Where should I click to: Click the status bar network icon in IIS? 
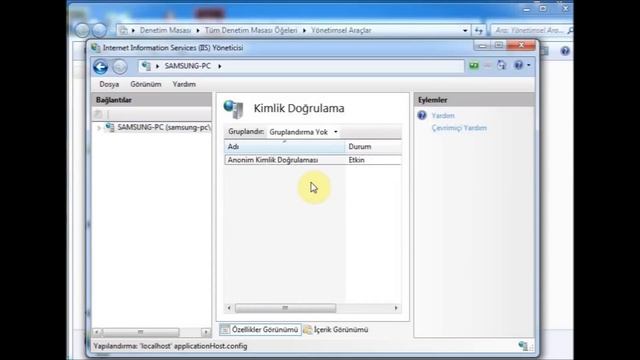[x=523, y=346]
